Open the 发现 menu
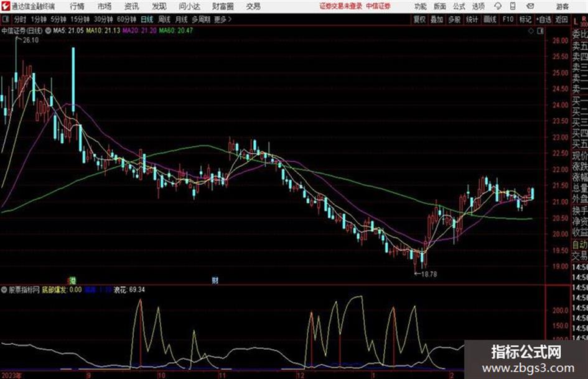The height and width of the screenshot is (379, 588). pyautogui.click(x=159, y=6)
